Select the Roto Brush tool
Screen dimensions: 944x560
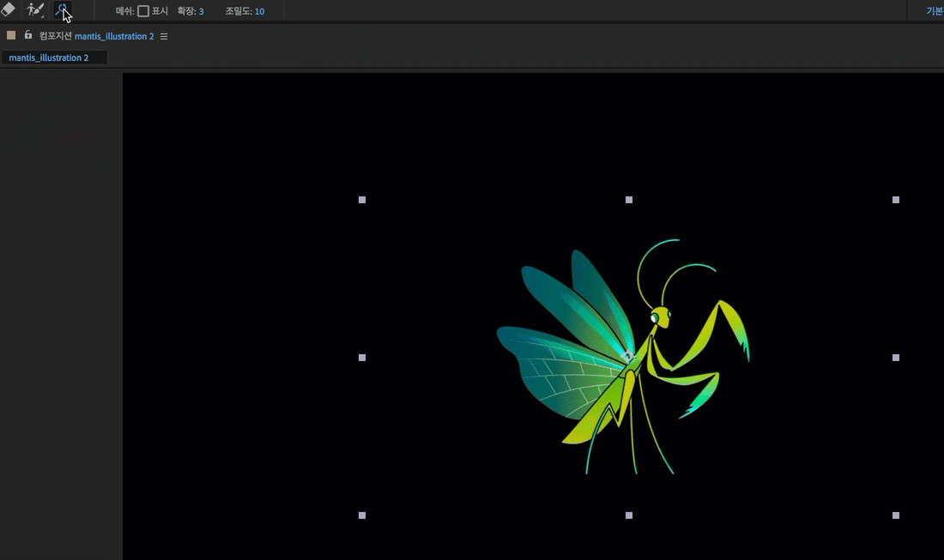[35, 10]
